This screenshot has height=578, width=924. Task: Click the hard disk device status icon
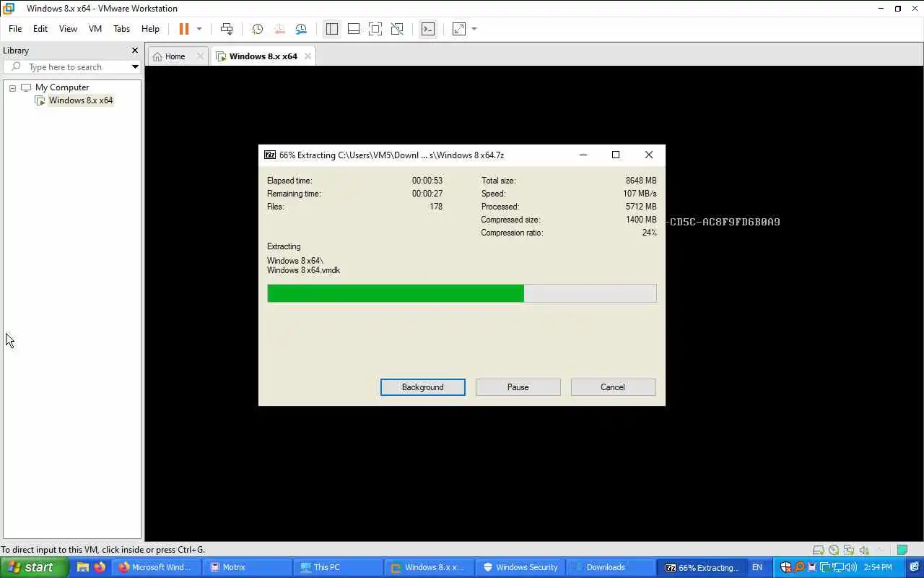pos(818,550)
